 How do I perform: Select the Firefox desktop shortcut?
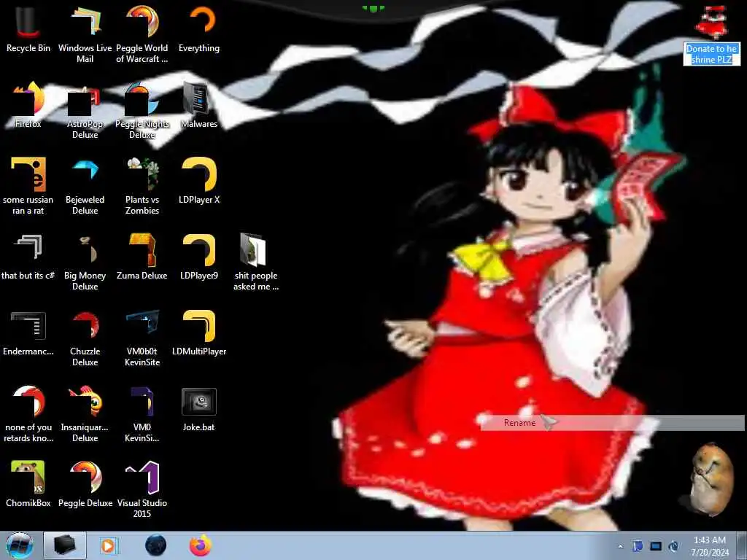(x=28, y=105)
